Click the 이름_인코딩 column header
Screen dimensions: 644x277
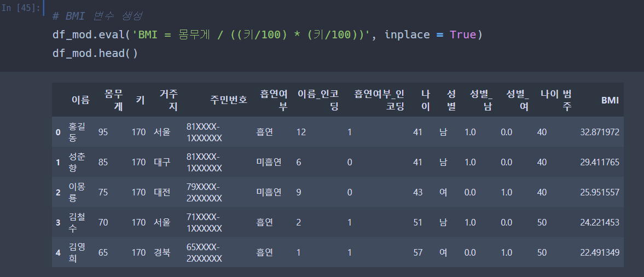318,100
